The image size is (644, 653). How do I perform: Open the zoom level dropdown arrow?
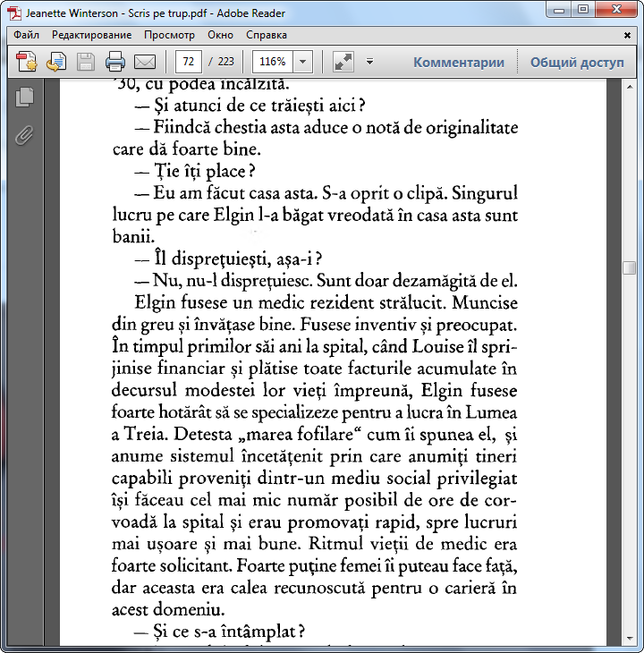click(x=302, y=62)
